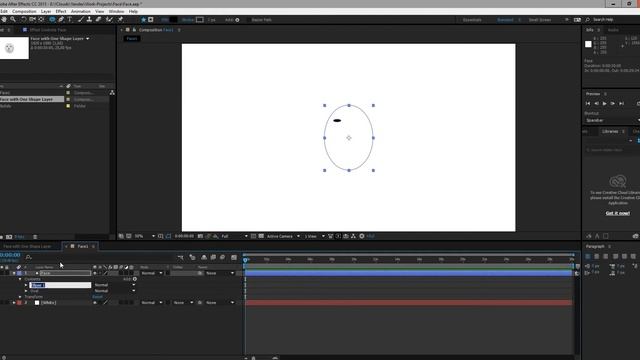Open the shape Fill color swatch

pyautogui.click(x=173, y=20)
